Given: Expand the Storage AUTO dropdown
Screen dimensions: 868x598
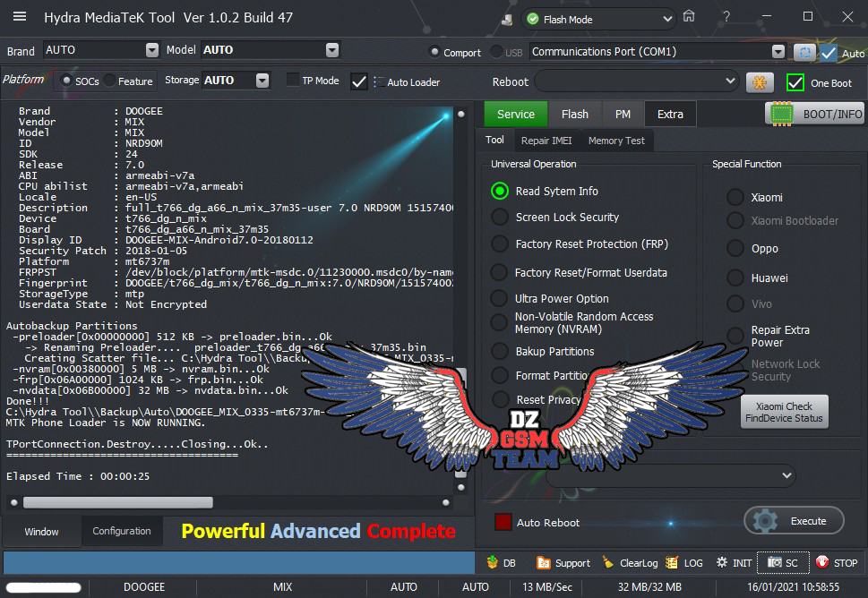Looking at the screenshot, I should 262,81.
